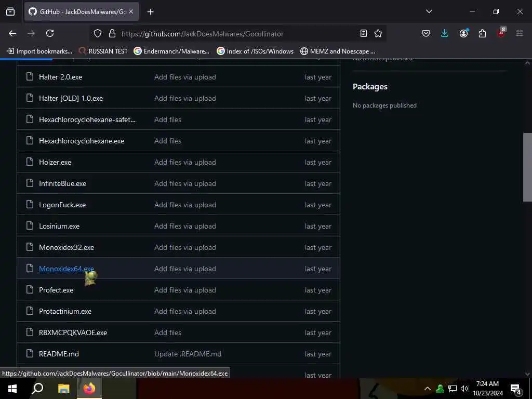Open the uBlock Origin extension icon

501,33
